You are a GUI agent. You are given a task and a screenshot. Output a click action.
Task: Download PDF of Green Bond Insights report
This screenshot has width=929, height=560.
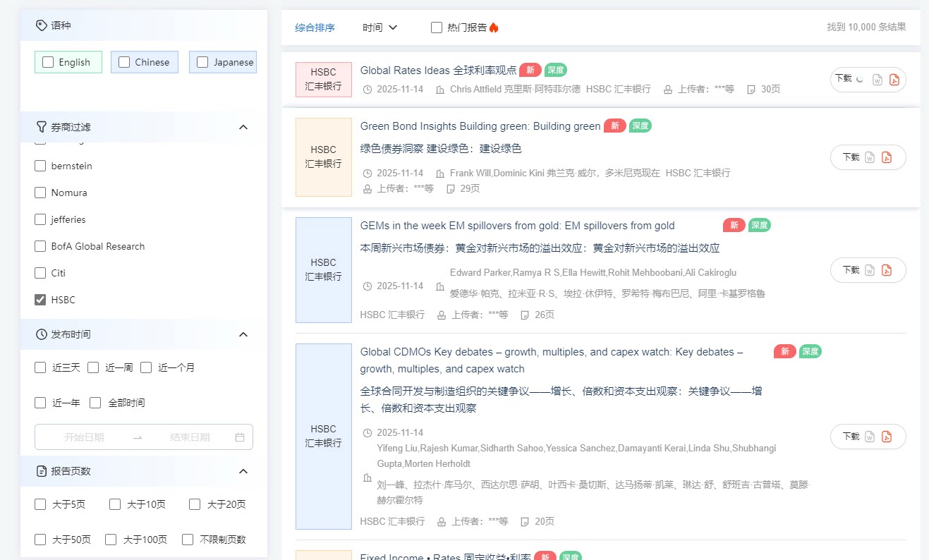887,157
